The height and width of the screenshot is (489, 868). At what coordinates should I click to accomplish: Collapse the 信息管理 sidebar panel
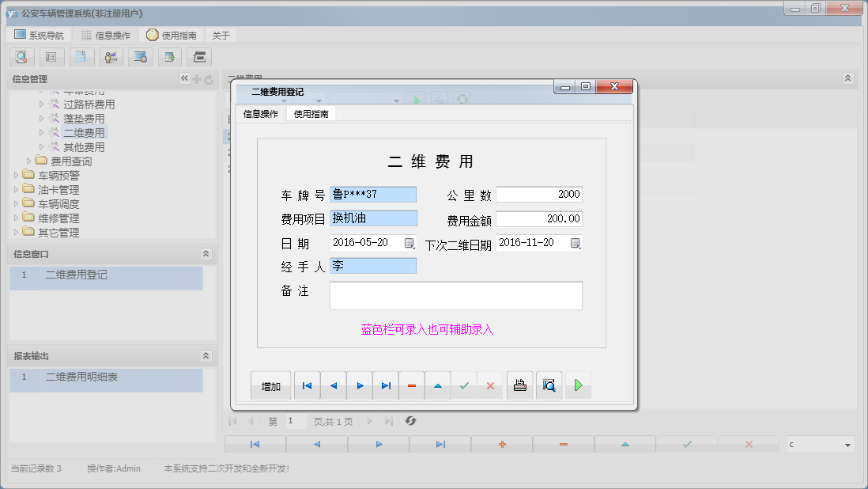tap(184, 78)
